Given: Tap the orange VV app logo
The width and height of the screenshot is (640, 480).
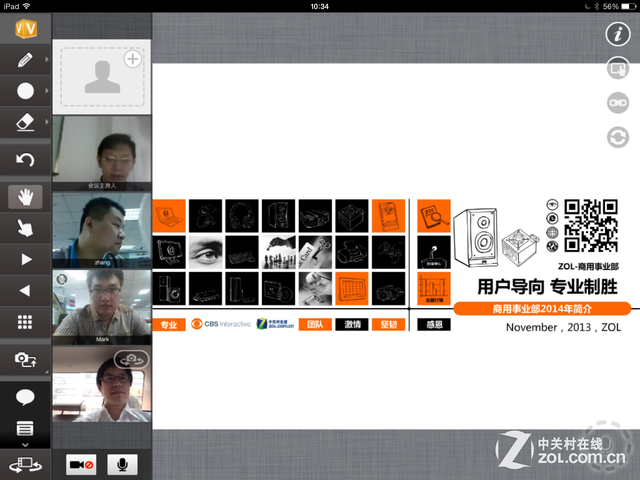Looking at the screenshot, I should point(26,29).
